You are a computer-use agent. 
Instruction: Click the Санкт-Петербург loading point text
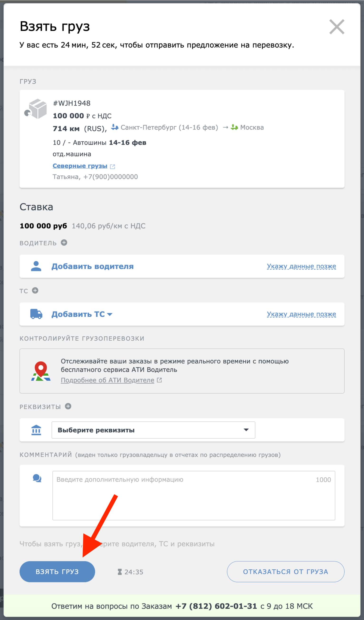[x=169, y=127]
